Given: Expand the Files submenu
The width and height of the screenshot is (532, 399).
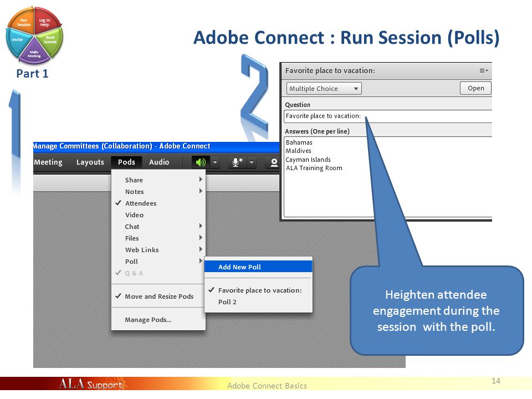Looking at the screenshot, I should (x=159, y=238).
